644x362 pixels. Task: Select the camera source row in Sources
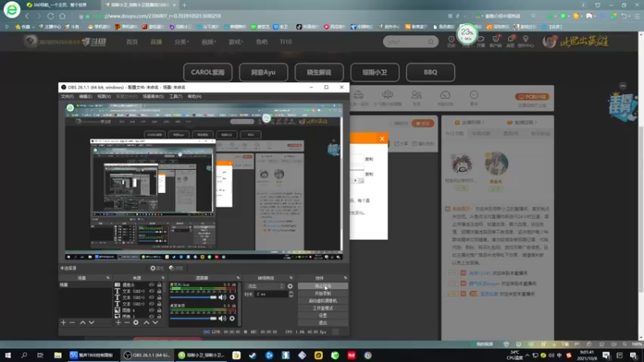138,285
